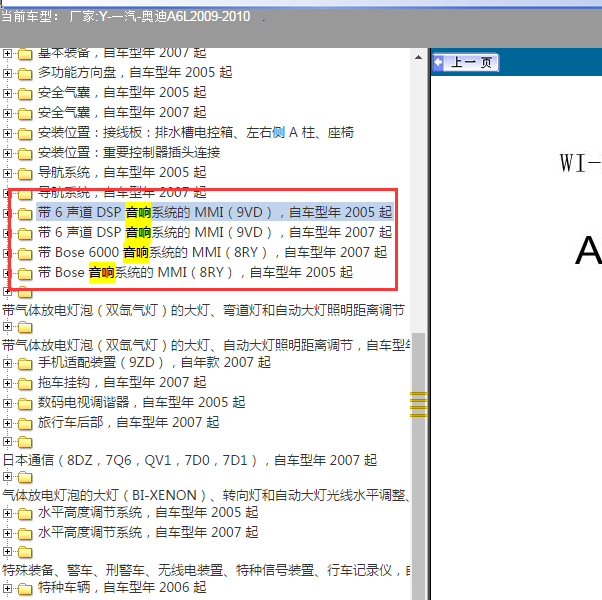The image size is (602, 600).
Task: Click folder icon of 安装位置：重要控制器 item
Action: 25,154
